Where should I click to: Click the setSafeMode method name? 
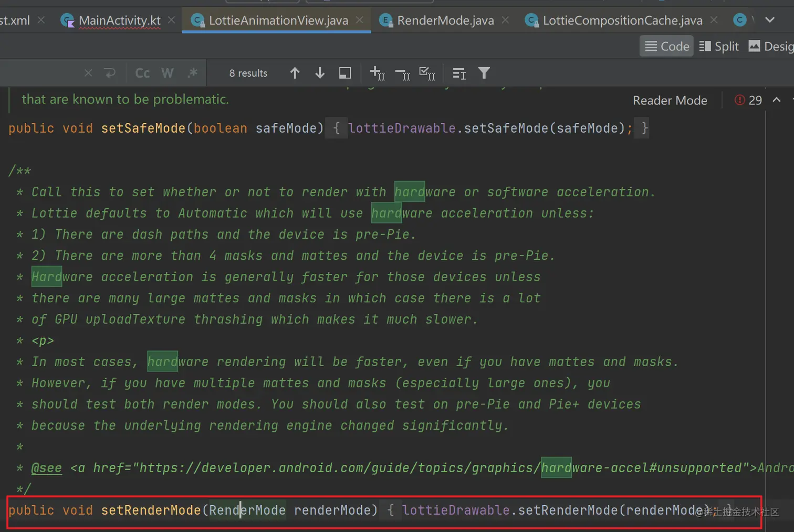click(x=143, y=128)
